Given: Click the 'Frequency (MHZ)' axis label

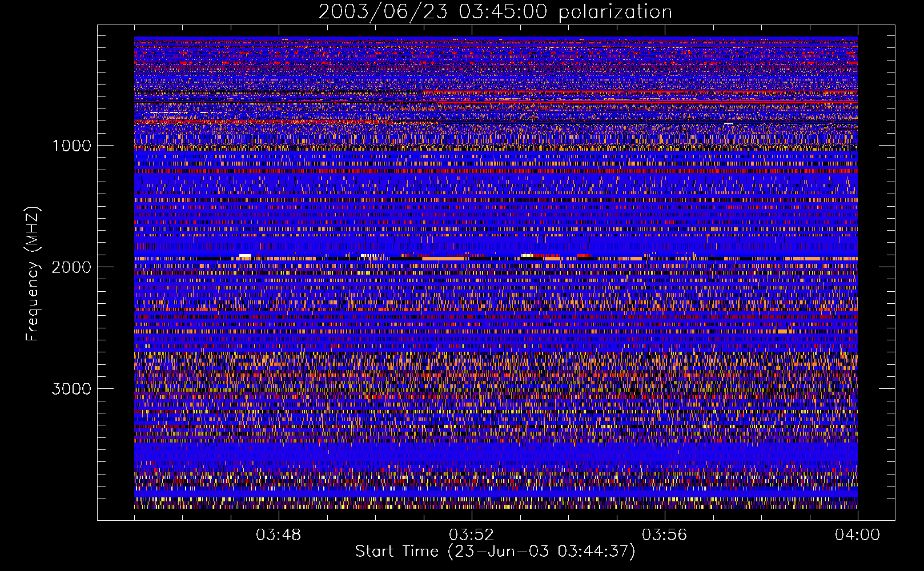Looking at the screenshot, I should point(33,274).
